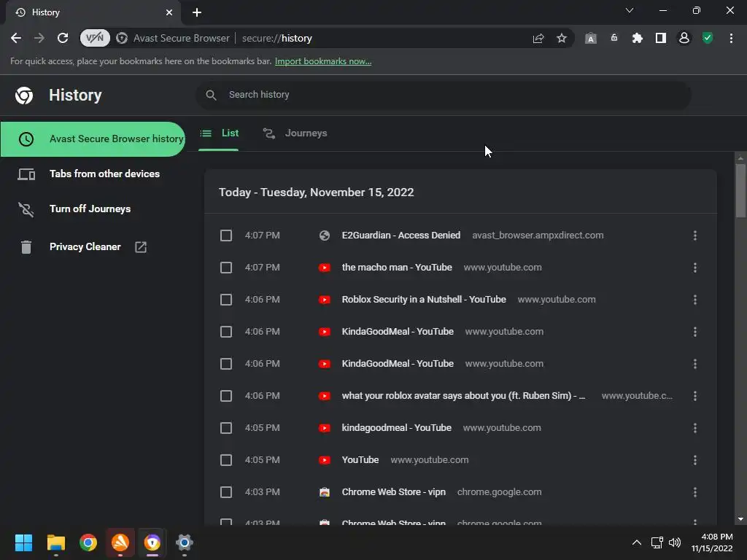The image size is (747, 560).
Task: Open a new tab with plus button
Action: tap(197, 12)
